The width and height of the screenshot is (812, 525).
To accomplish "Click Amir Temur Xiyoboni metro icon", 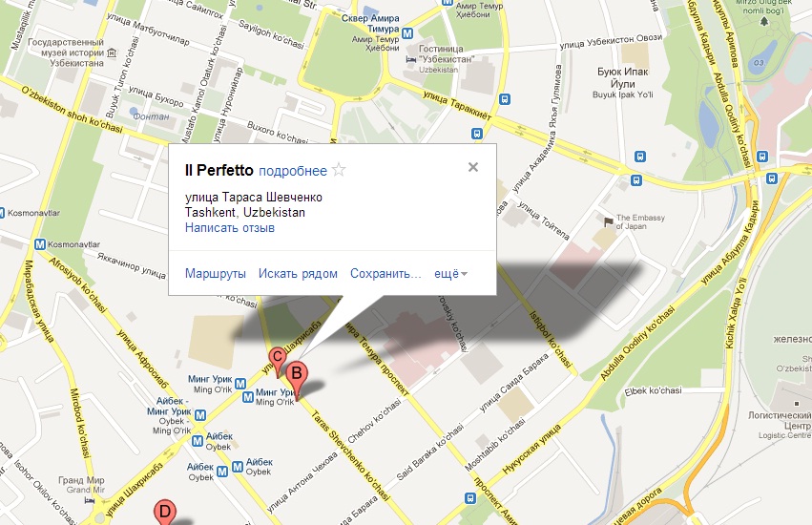I will (x=407, y=33).
